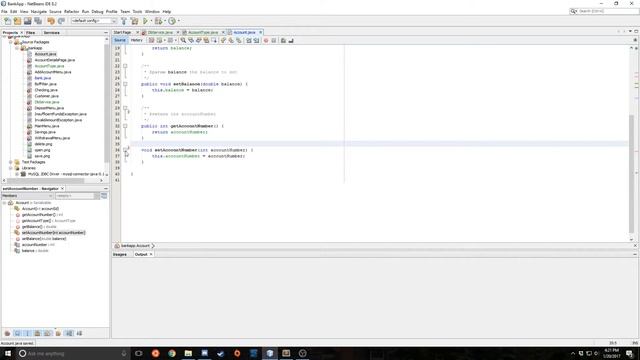Click the Debug Project toolbar icon
The image size is (640, 360).
(x=158, y=21)
